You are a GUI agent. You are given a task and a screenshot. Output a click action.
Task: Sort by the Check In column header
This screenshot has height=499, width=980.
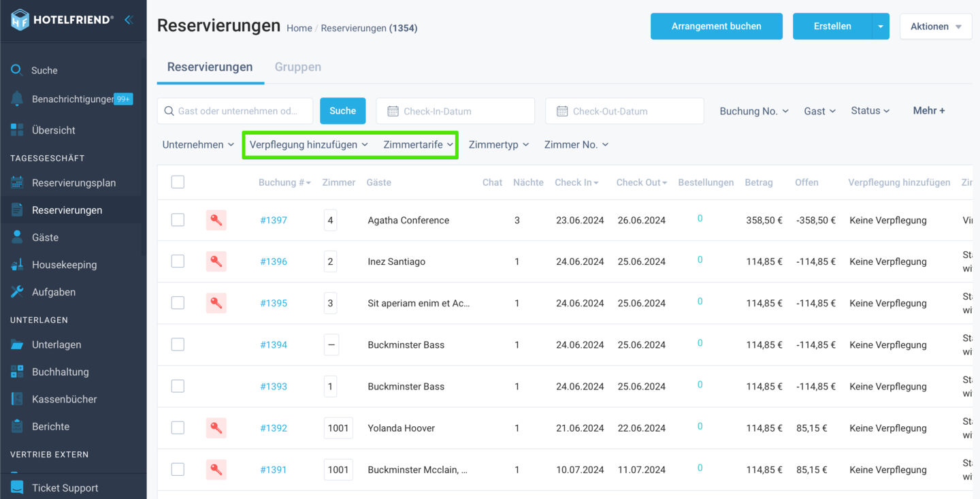tap(576, 182)
